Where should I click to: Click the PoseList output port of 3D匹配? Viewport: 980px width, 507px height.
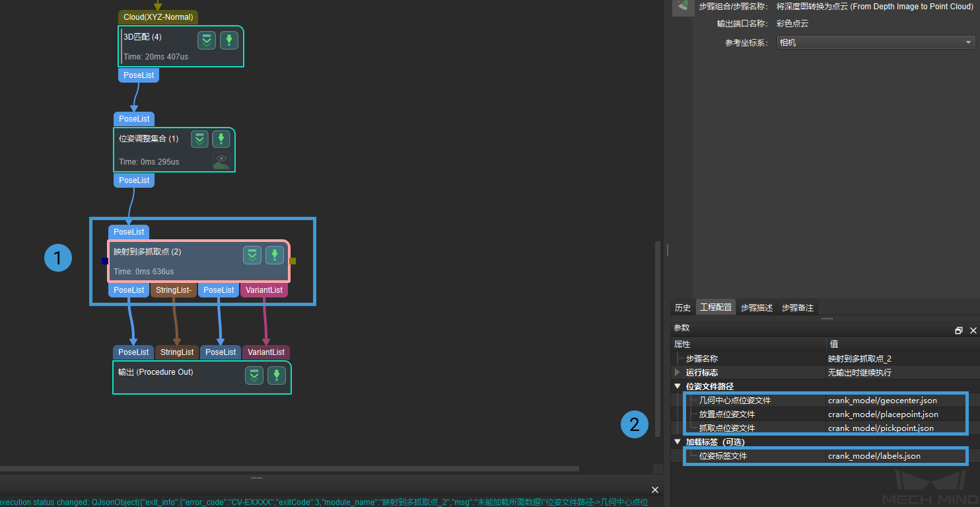(x=139, y=75)
